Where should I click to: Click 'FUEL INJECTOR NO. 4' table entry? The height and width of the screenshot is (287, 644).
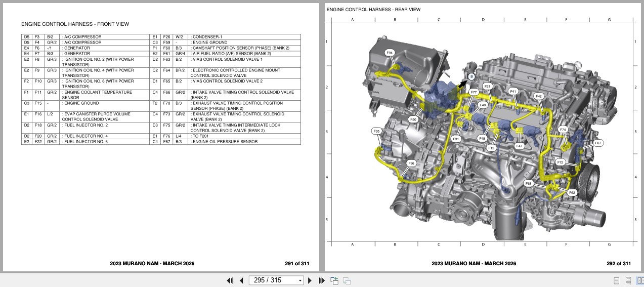[85, 136]
